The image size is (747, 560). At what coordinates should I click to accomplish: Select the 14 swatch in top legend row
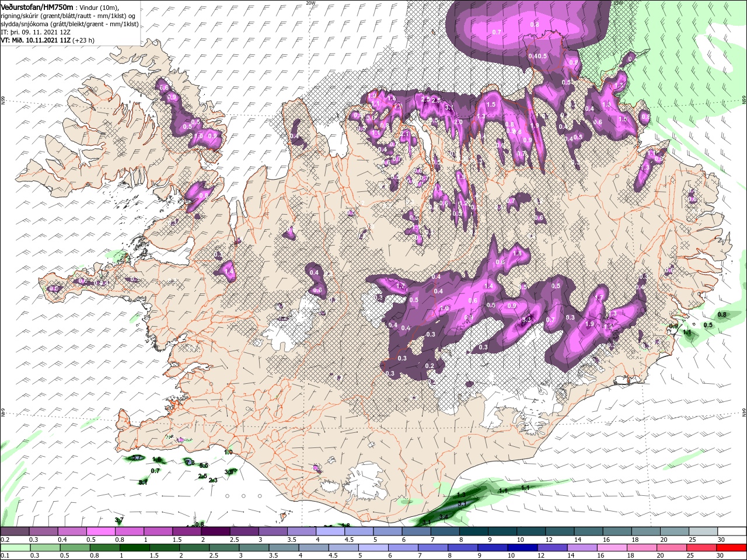588,531
